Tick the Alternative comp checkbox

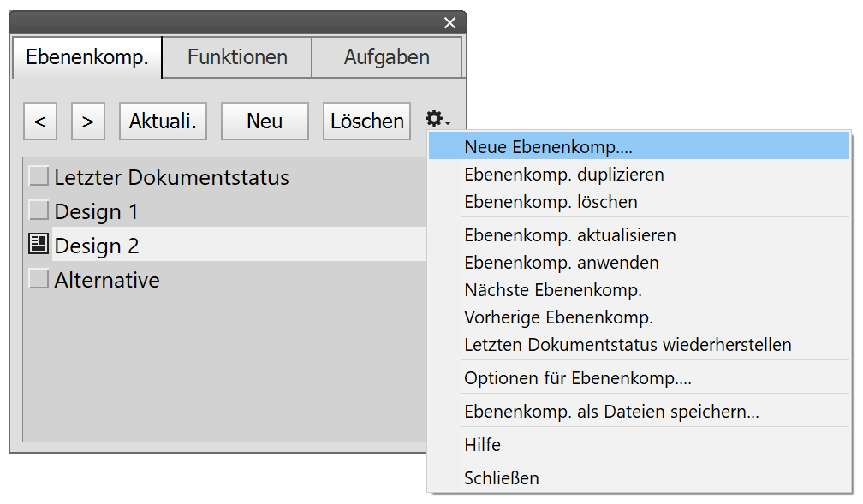[x=39, y=279]
